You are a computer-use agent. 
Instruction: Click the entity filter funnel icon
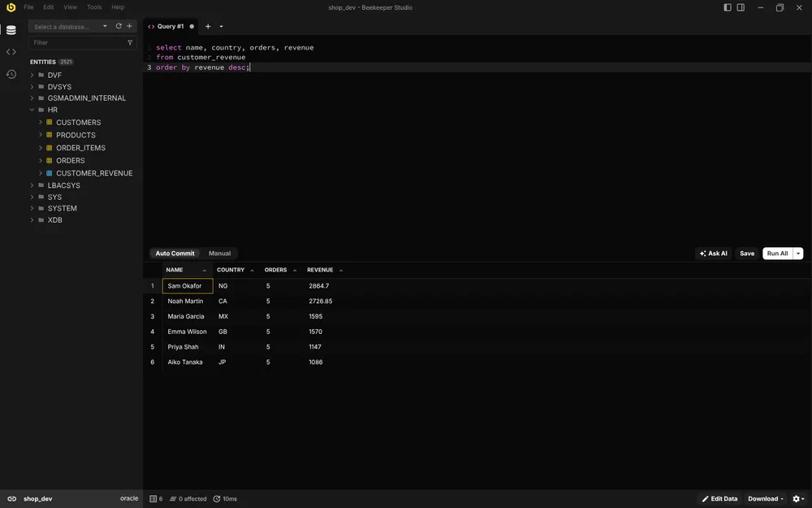[130, 42]
